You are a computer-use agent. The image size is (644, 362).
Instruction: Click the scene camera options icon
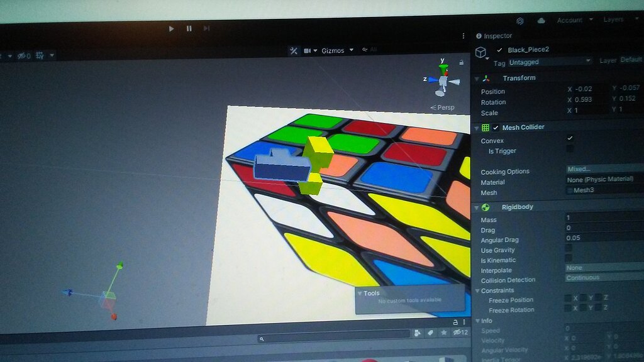pos(308,50)
